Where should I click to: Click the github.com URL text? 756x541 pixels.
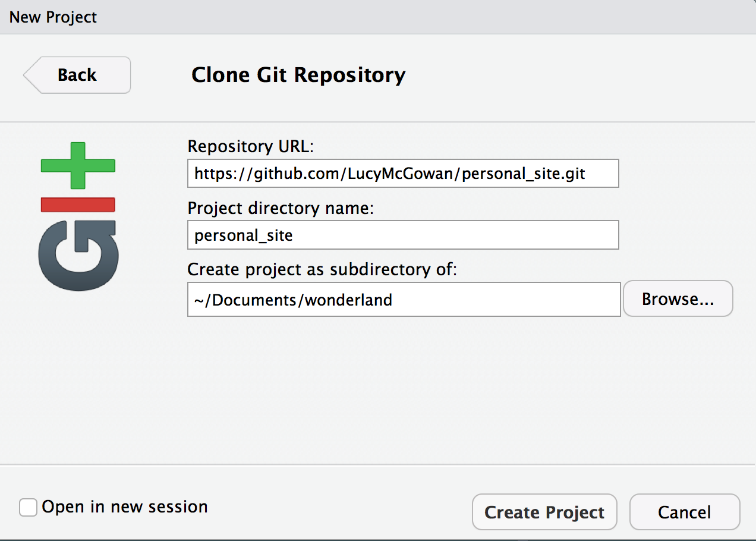(x=389, y=174)
